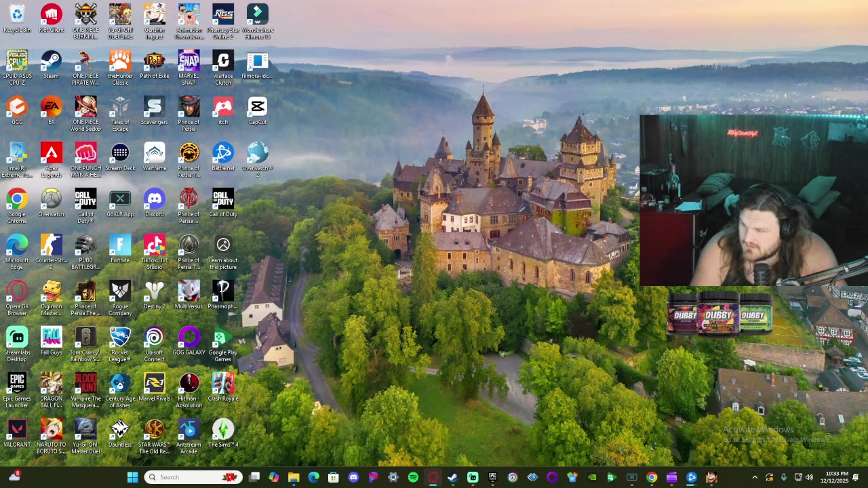This screenshot has height=488, width=868.
Task: Switch to Opera GX taskbar window
Action: 433,477
